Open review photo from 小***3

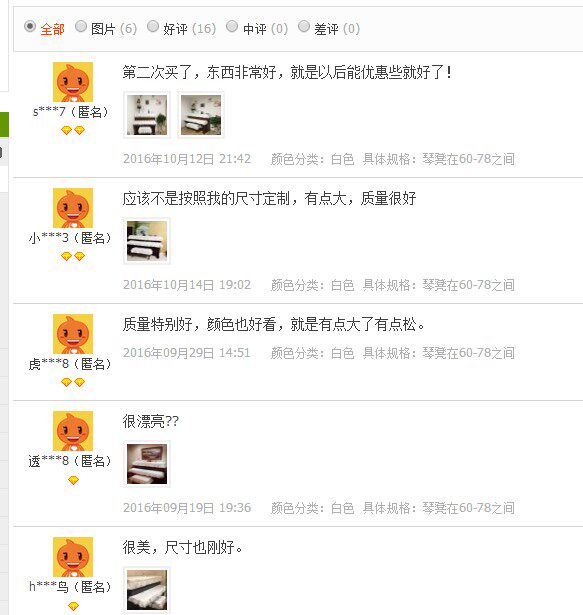tap(147, 241)
